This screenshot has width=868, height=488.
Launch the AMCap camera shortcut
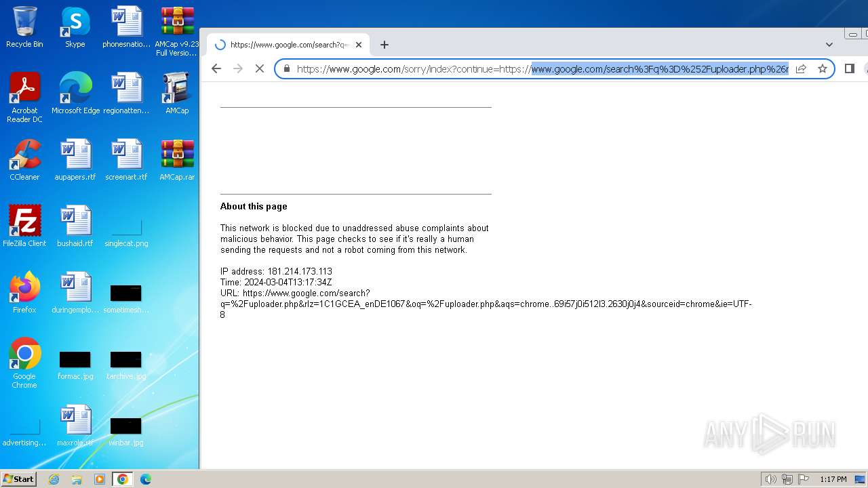[177, 94]
